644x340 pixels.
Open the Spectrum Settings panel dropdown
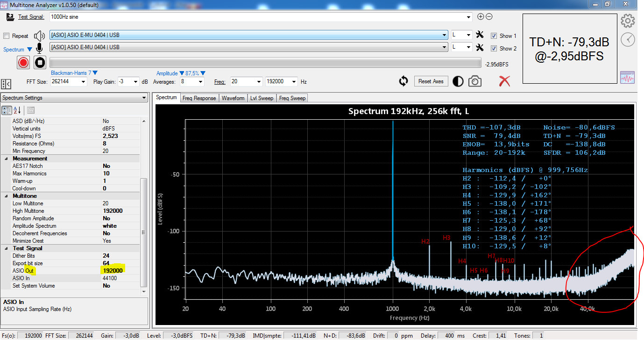144,98
